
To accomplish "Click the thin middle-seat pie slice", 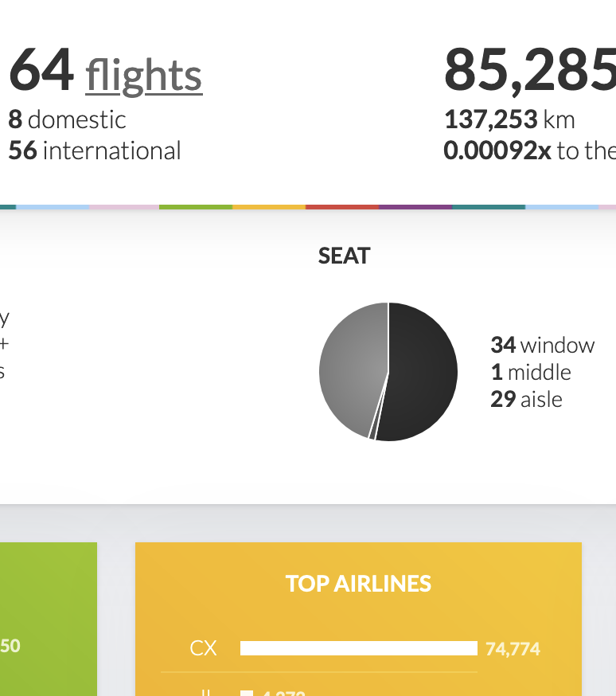I will click(x=372, y=433).
